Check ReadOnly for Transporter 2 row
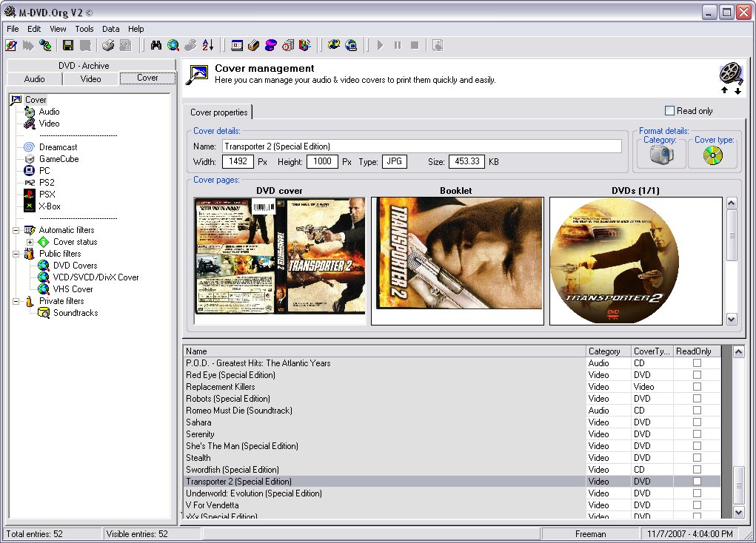756x543 pixels. click(x=697, y=482)
